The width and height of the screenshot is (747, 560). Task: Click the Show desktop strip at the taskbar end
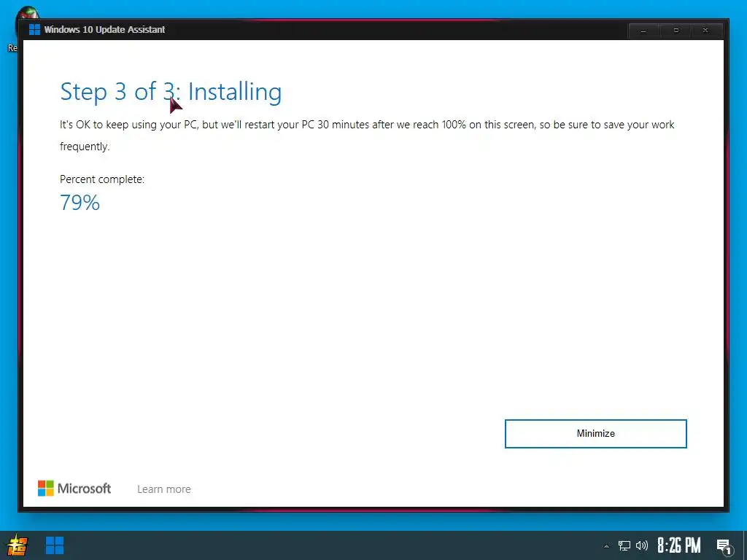coord(745,545)
